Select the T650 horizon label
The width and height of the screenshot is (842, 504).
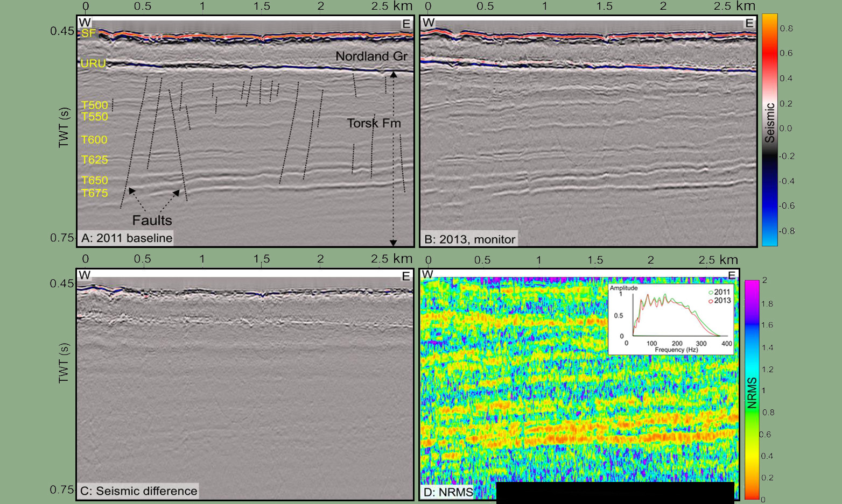point(95,180)
